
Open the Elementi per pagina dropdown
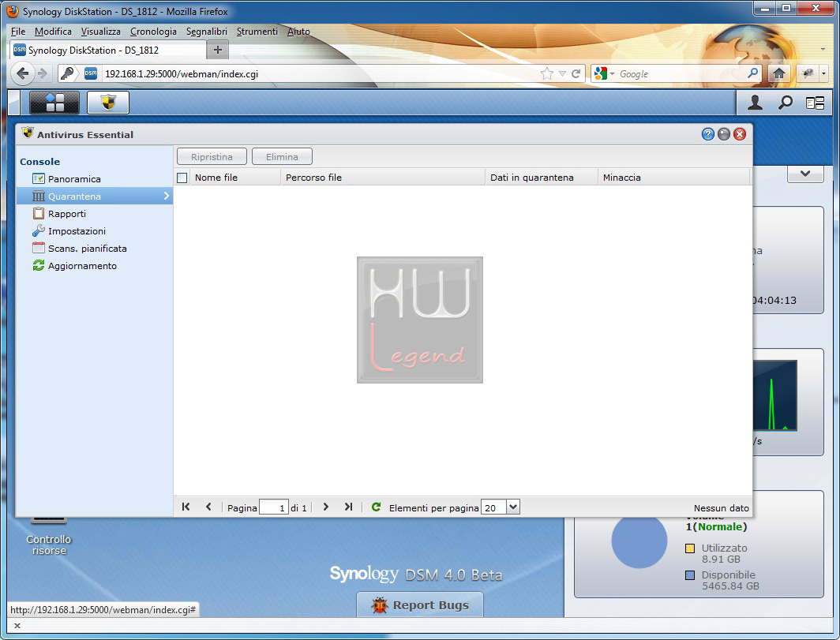[512, 507]
